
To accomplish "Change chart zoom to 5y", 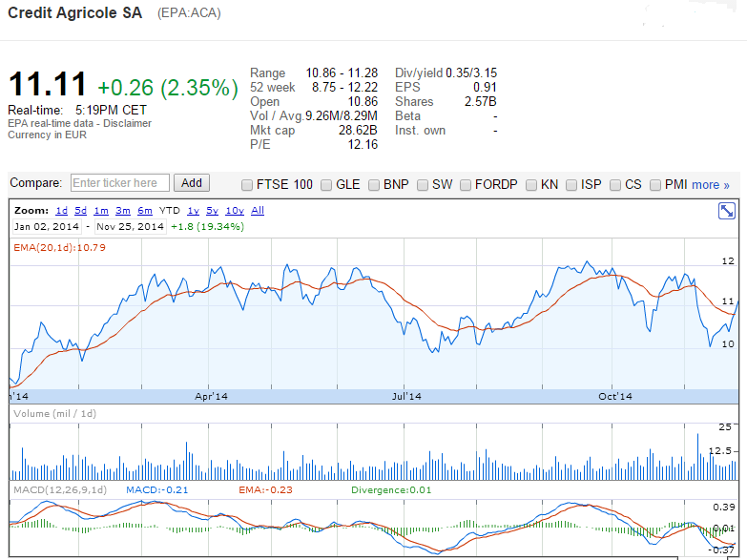I will coord(212,211).
